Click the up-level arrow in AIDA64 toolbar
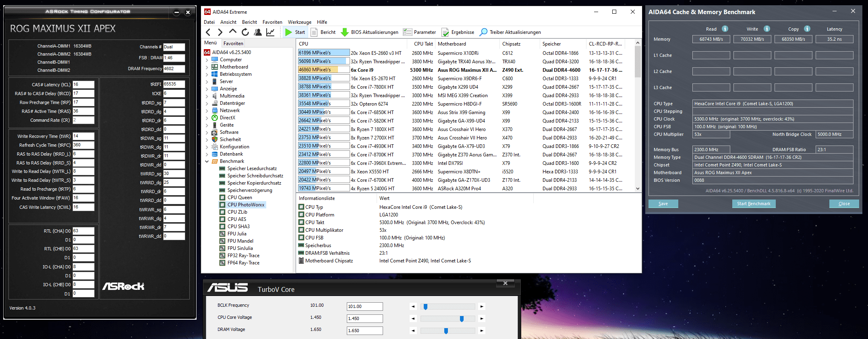The image size is (868, 339). (x=232, y=32)
